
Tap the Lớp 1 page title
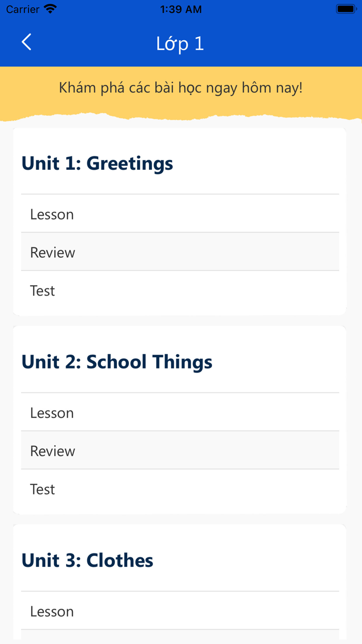click(180, 43)
